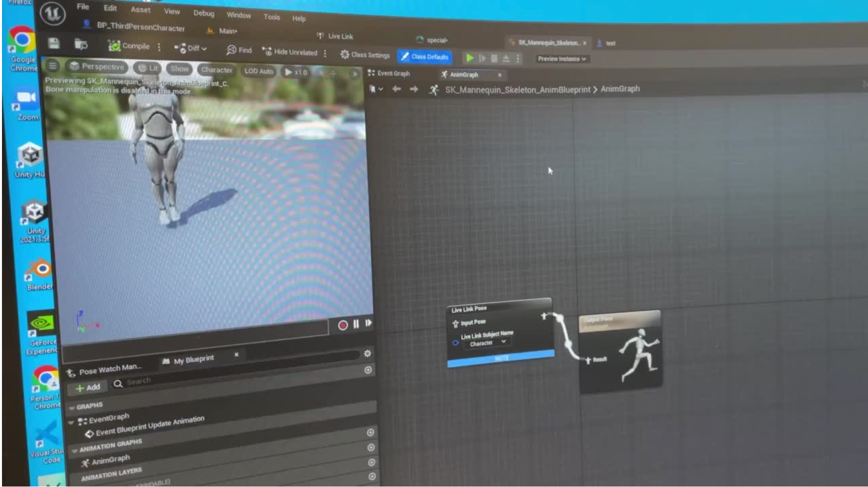This screenshot has width=868, height=487.
Task: Open the Help menu
Action: (x=299, y=19)
